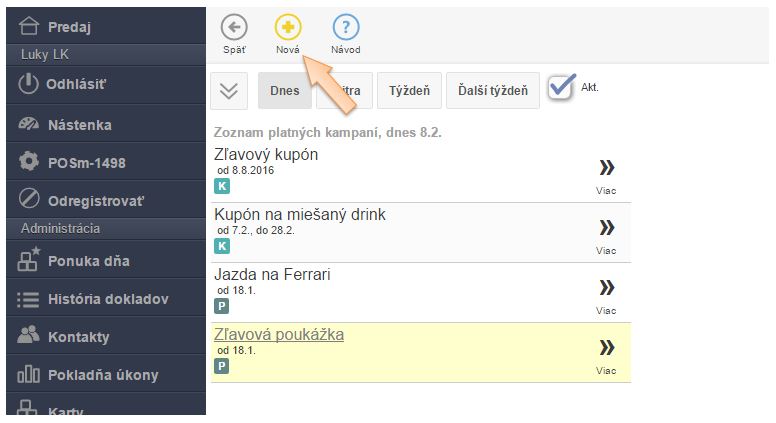Switch to the Dnes tab
The image size is (776, 423).
click(x=284, y=90)
